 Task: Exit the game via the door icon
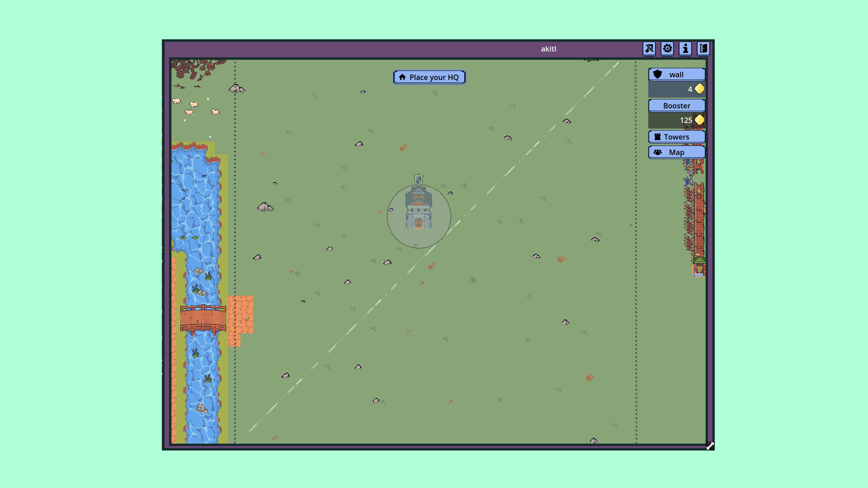703,48
